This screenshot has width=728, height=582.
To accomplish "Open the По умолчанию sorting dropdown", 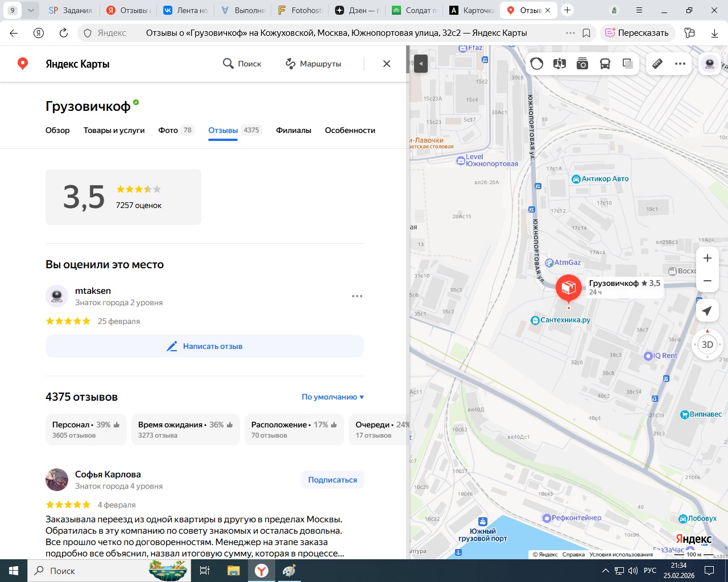I will (x=333, y=397).
